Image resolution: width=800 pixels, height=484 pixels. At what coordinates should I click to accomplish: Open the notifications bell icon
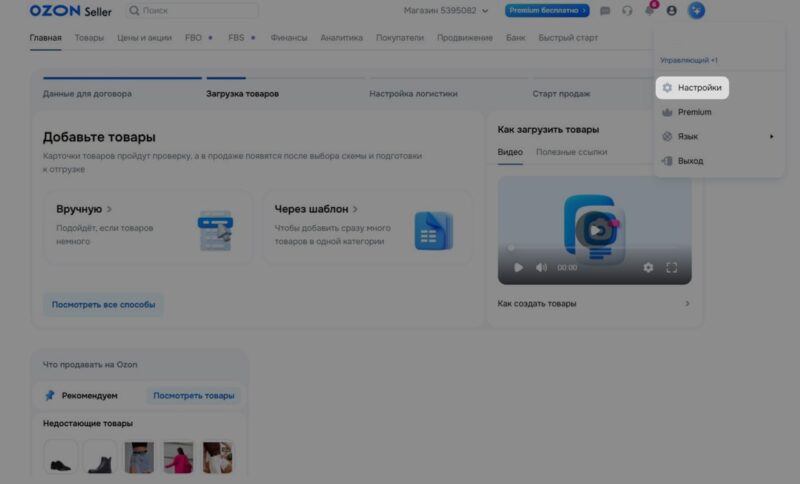coord(649,11)
